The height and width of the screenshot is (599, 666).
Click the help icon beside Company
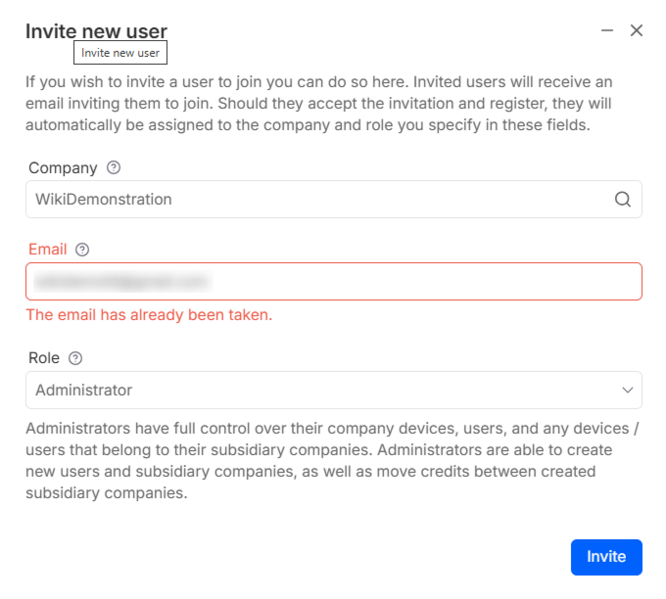point(113,168)
